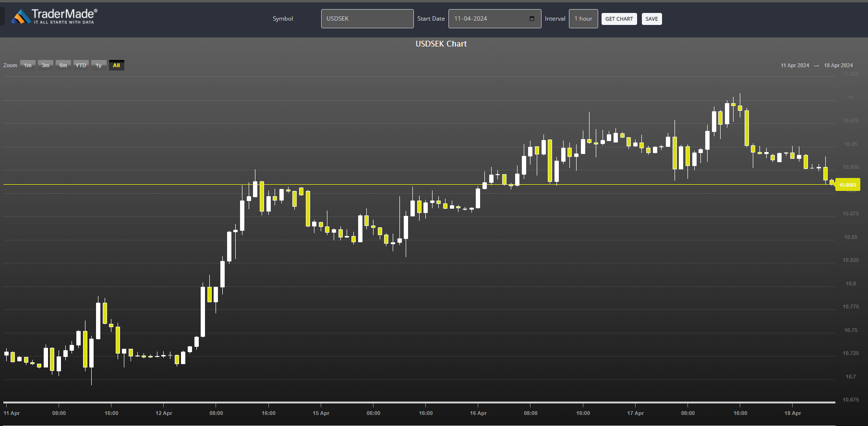The height and width of the screenshot is (426, 868).
Task: Open the Start Date calendar picker icon
Action: point(532,19)
